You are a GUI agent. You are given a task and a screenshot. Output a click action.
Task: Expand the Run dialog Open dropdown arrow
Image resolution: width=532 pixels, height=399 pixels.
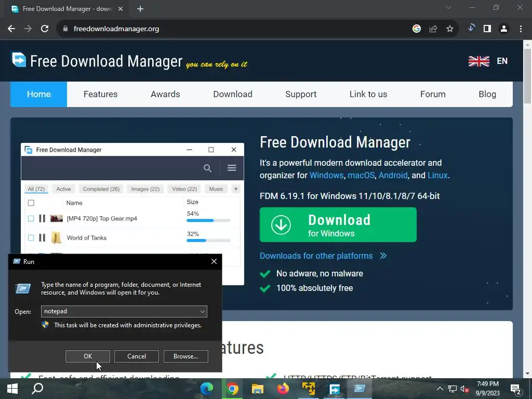[203, 312]
